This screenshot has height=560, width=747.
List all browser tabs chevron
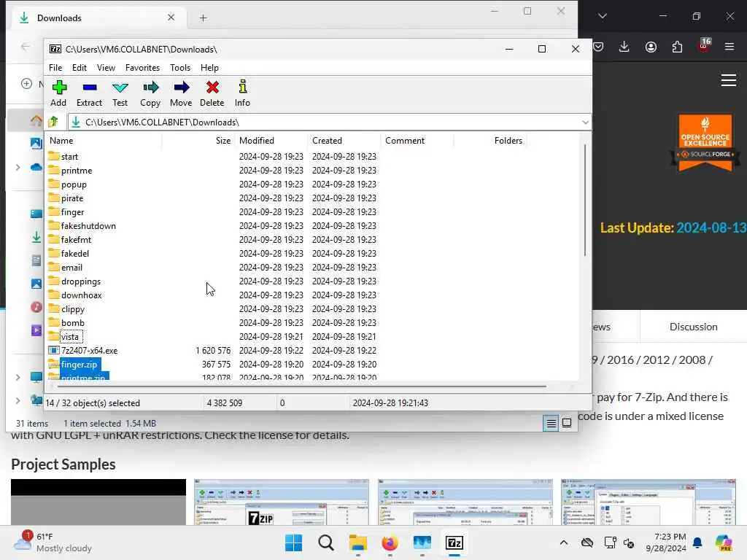[602, 16]
